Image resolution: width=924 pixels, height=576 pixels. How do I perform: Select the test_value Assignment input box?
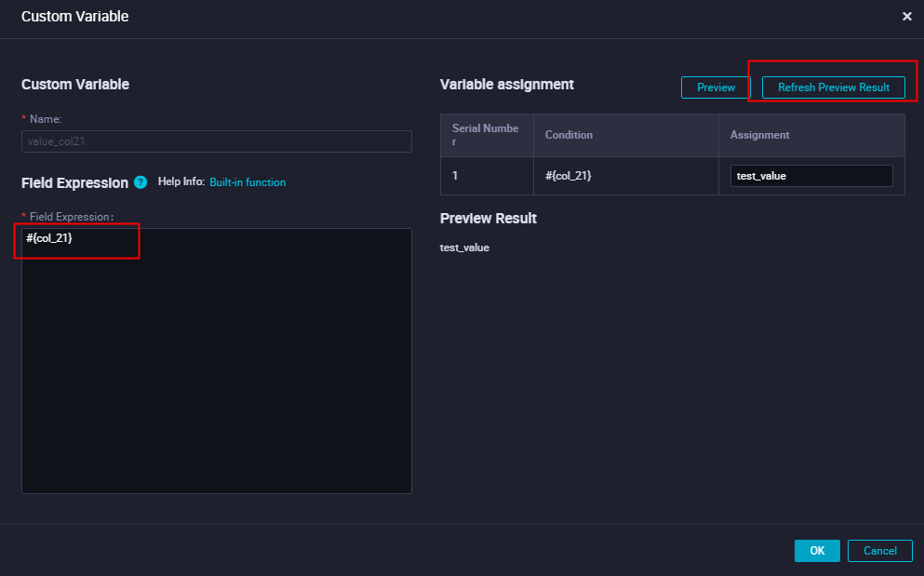click(810, 175)
